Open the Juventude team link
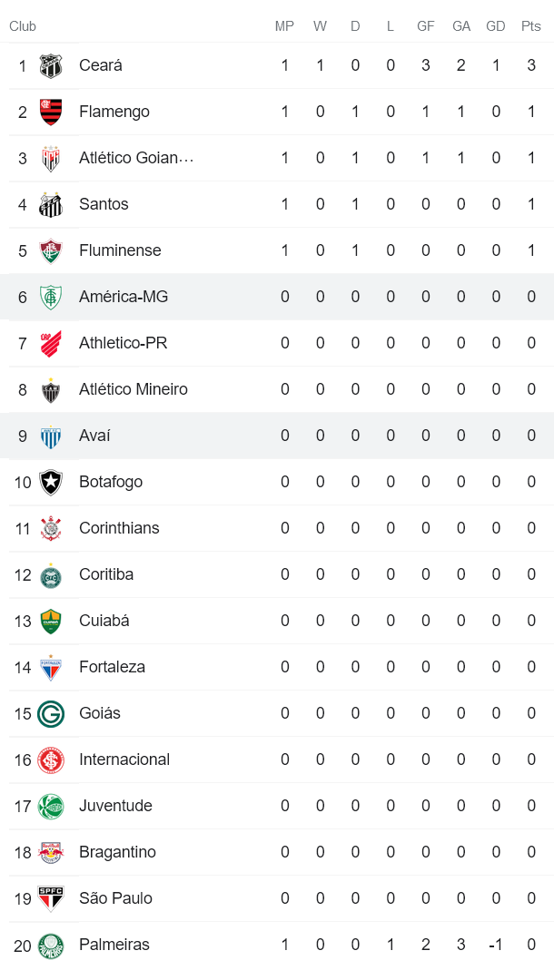Viewport: 554px width, 980px height. [x=115, y=806]
